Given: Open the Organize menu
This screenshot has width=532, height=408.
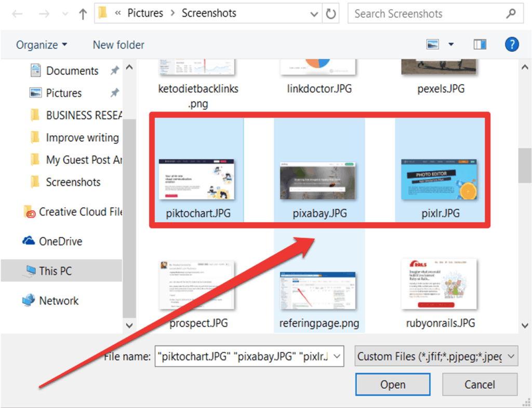Looking at the screenshot, I should pyautogui.click(x=42, y=45).
